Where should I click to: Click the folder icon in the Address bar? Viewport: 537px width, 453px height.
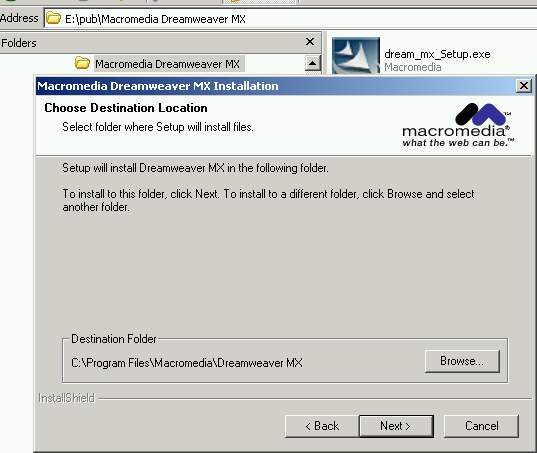pyautogui.click(x=53, y=18)
